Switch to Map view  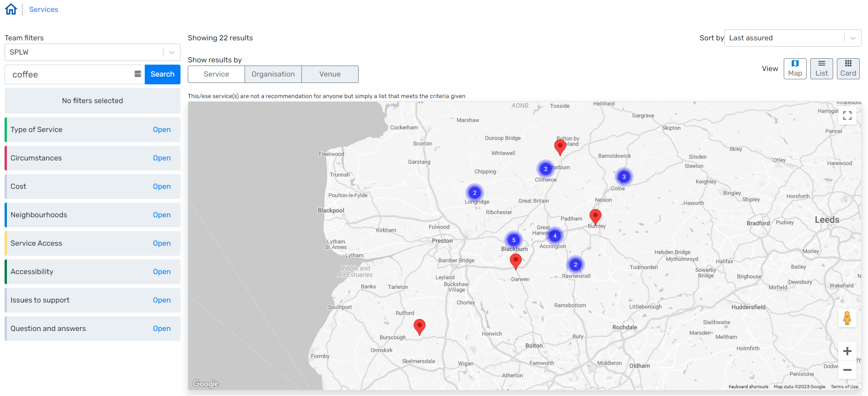(795, 69)
